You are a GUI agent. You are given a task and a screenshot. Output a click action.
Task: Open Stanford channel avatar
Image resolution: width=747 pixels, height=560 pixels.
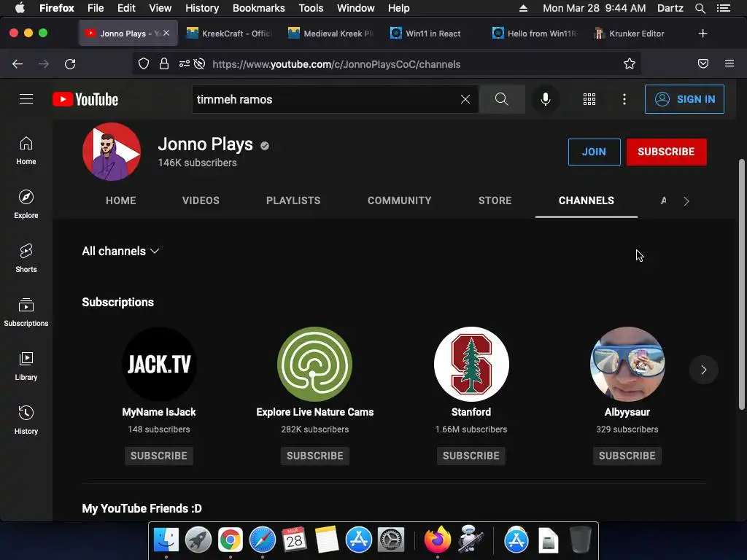[x=471, y=364]
